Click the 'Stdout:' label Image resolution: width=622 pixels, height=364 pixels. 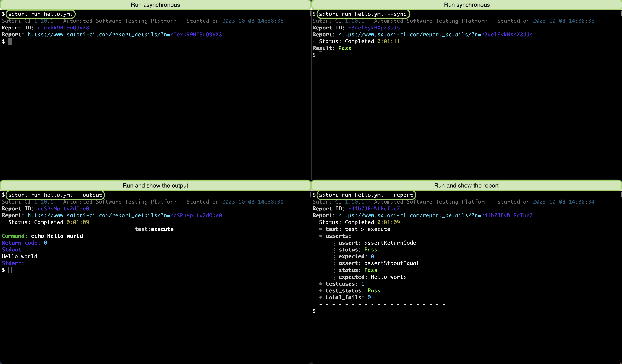[x=13, y=250]
